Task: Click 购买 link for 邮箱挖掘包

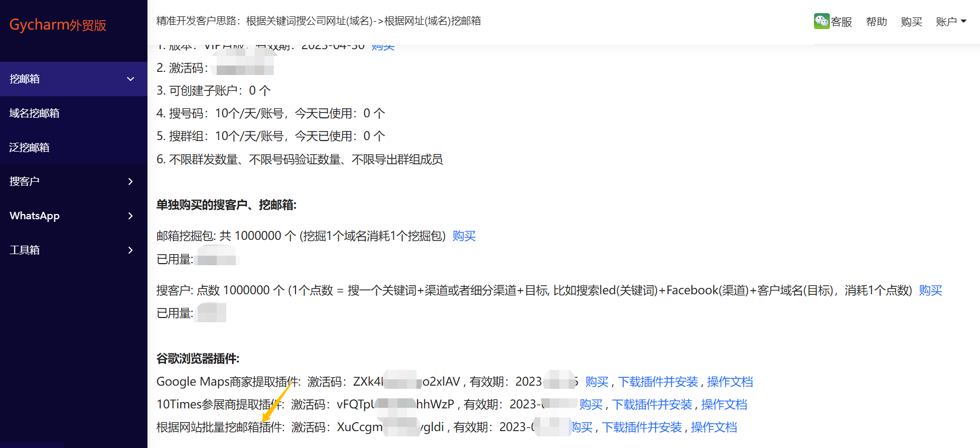Action: (x=464, y=236)
